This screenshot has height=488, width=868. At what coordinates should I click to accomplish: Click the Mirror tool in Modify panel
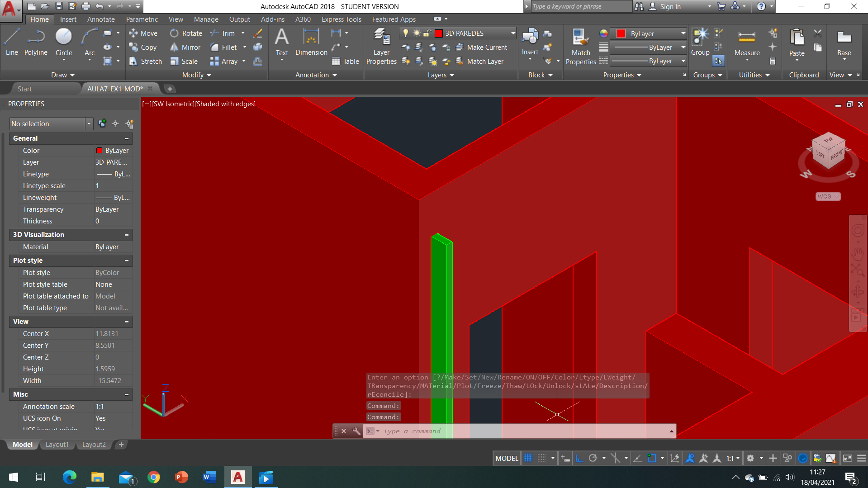click(x=185, y=47)
